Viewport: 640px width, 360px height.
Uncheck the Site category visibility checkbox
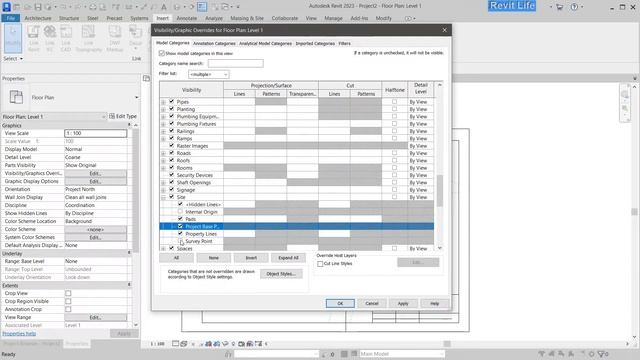pos(171,197)
